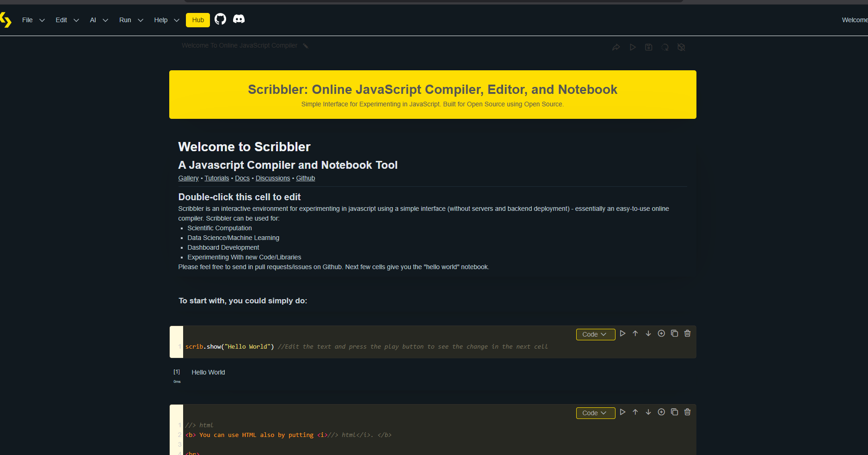Viewport: 868px width, 455px height.
Task: Run the Hello World code cell
Action: point(623,333)
